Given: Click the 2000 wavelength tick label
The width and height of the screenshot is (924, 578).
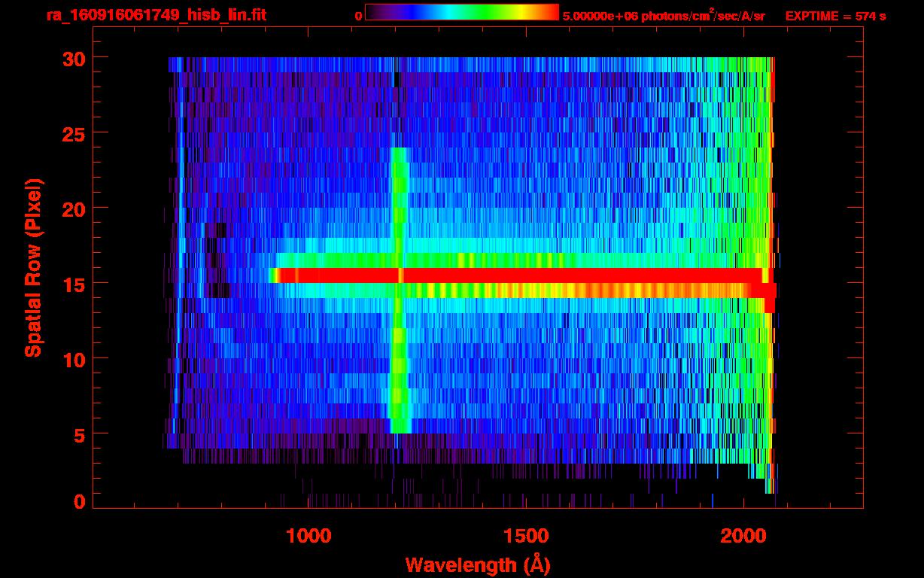Looking at the screenshot, I should (x=743, y=536).
